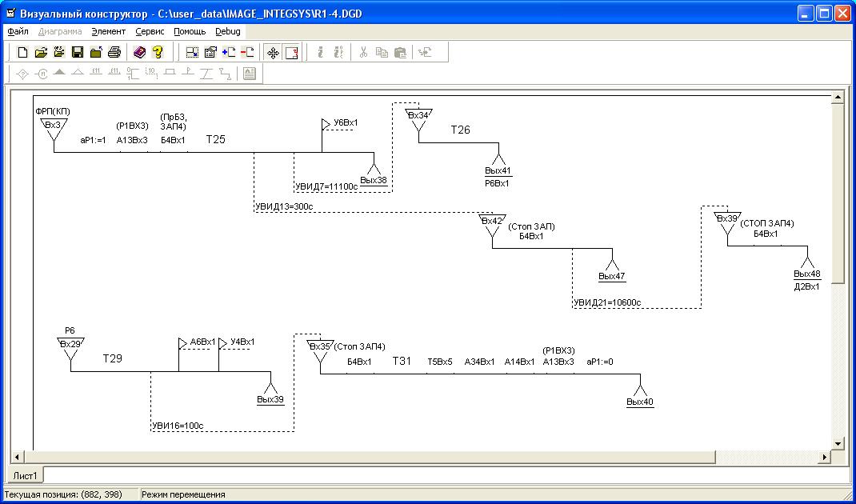
Task: Click the red minus remove-sheet icon
Action: pyautogui.click(x=247, y=53)
